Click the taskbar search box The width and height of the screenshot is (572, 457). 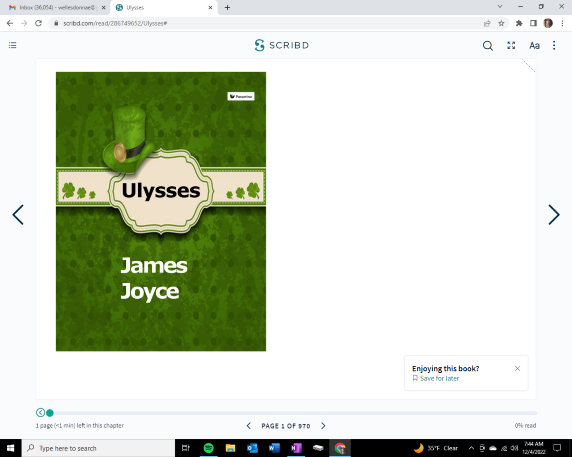pos(98,448)
